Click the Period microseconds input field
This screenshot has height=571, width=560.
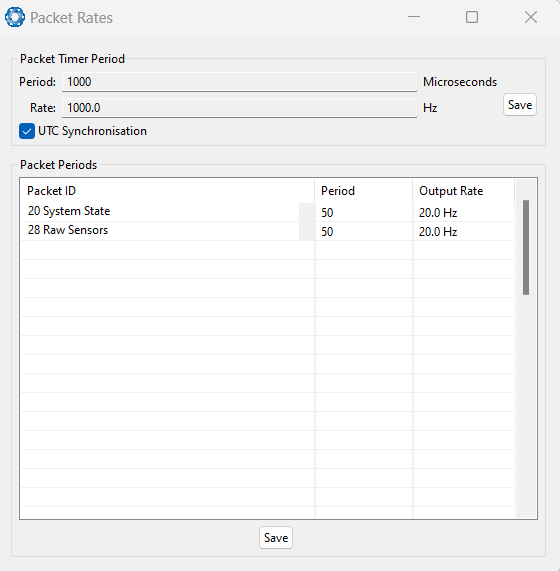pyautogui.click(x=239, y=82)
